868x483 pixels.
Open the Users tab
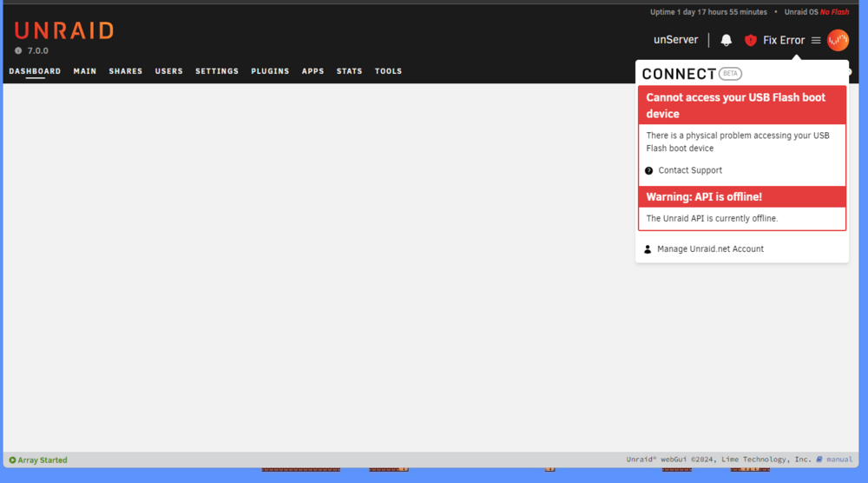tap(169, 71)
